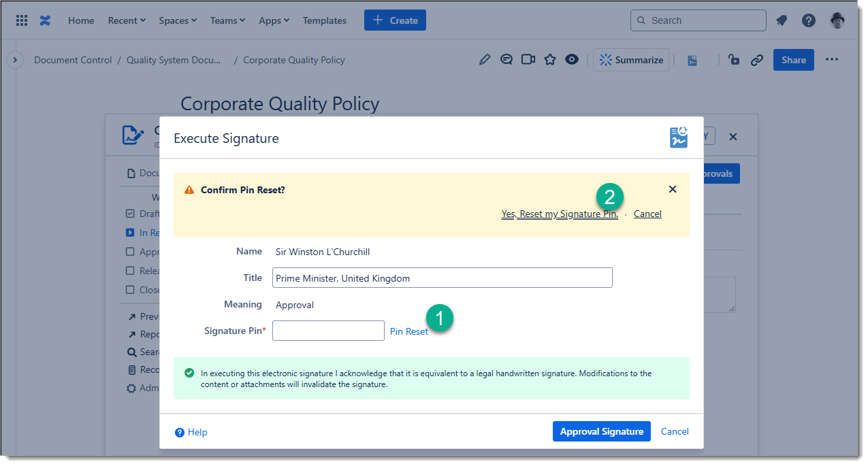Go to the Home menu item
Viewport: 868px width, 466px height.
pyautogui.click(x=81, y=20)
